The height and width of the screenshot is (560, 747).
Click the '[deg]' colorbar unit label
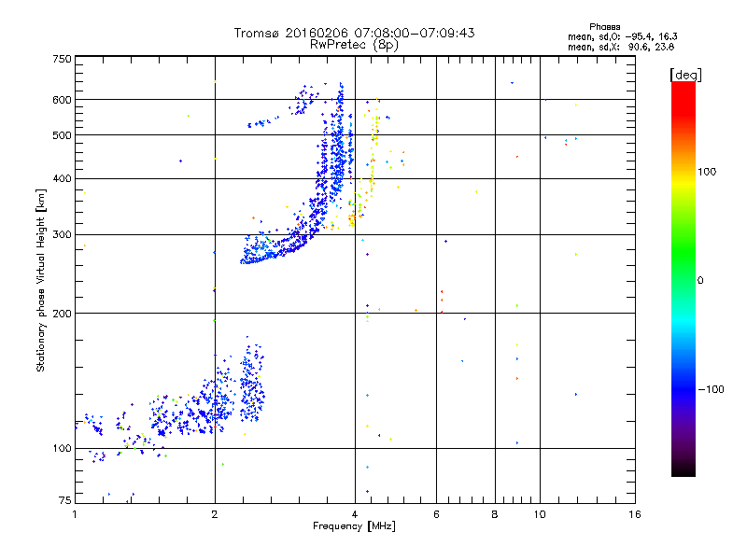point(685,75)
